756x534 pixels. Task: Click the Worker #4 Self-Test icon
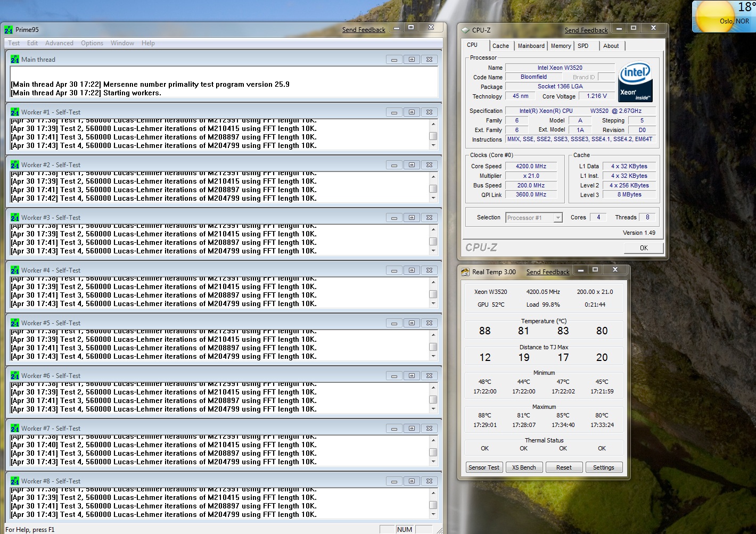[15, 270]
